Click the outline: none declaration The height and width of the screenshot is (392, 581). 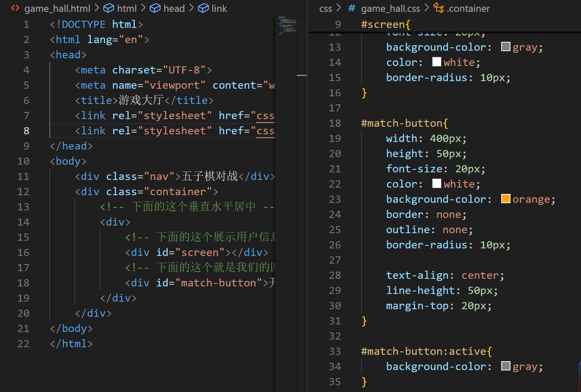pos(429,230)
